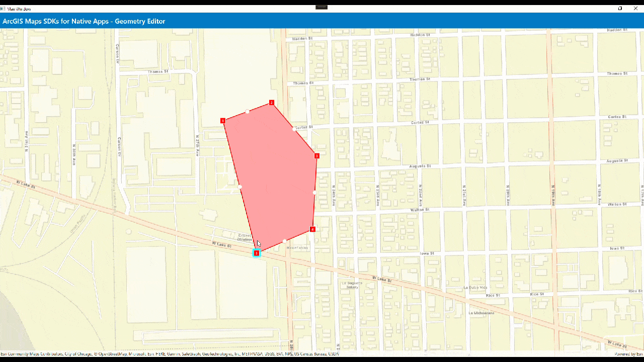Click midpoint handle between vertex 4 and cyan vertex
This screenshot has width=644, height=362.
point(285,241)
